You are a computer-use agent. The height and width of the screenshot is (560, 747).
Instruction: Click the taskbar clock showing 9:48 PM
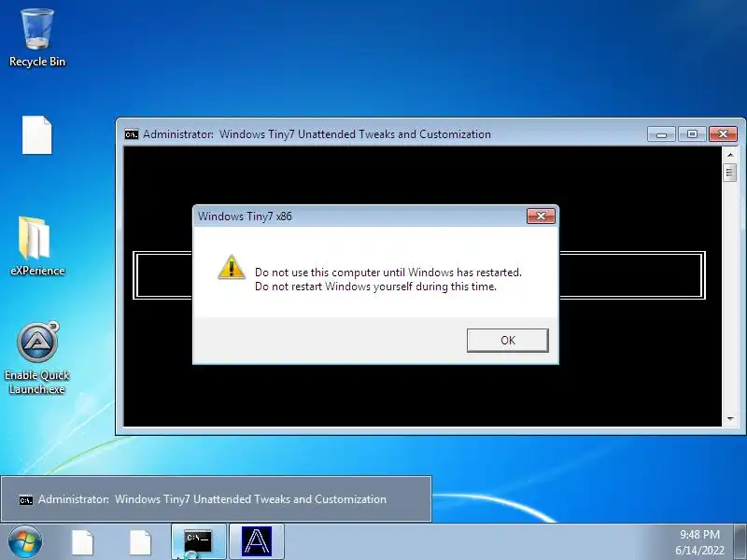[x=699, y=534]
